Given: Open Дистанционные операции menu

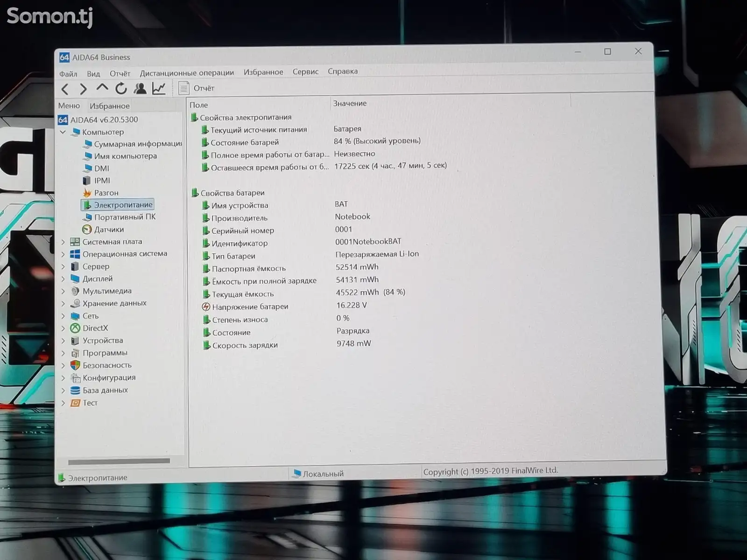Looking at the screenshot, I should point(187,73).
